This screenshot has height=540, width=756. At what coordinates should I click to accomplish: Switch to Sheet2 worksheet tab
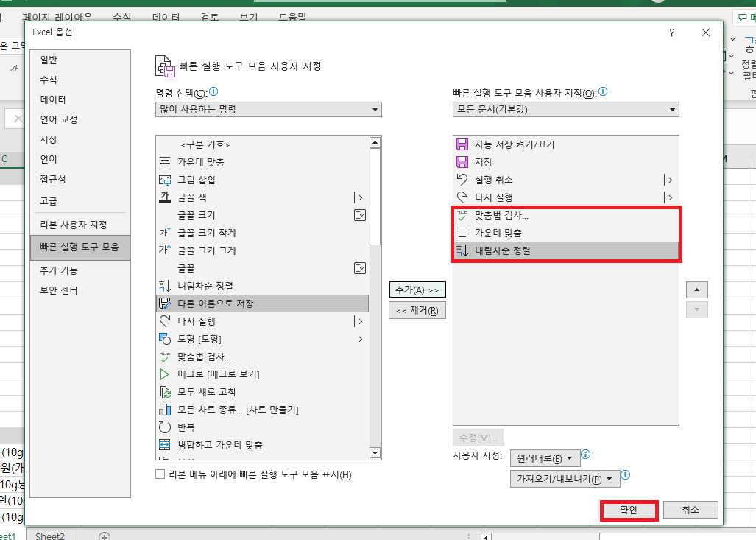coord(49,536)
